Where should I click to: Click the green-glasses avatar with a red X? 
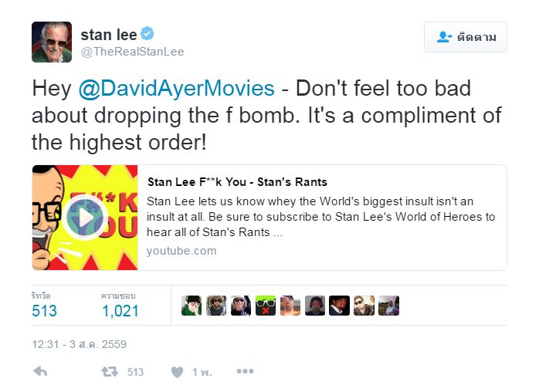pyautogui.click(x=266, y=306)
